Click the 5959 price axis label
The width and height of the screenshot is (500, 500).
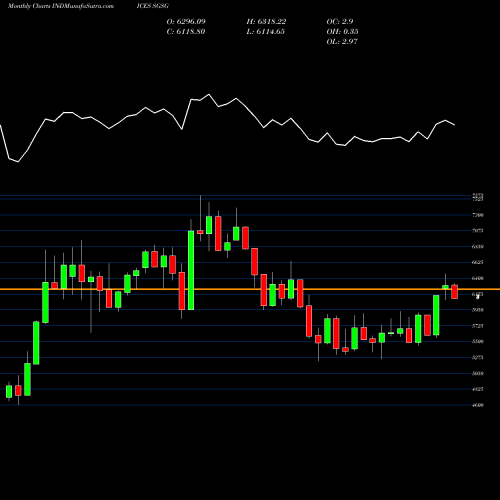pyautogui.click(x=478, y=310)
